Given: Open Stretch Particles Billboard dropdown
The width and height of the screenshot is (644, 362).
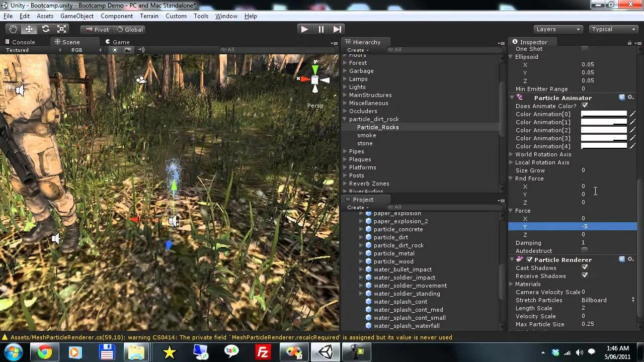Looking at the screenshot, I should [x=608, y=300].
